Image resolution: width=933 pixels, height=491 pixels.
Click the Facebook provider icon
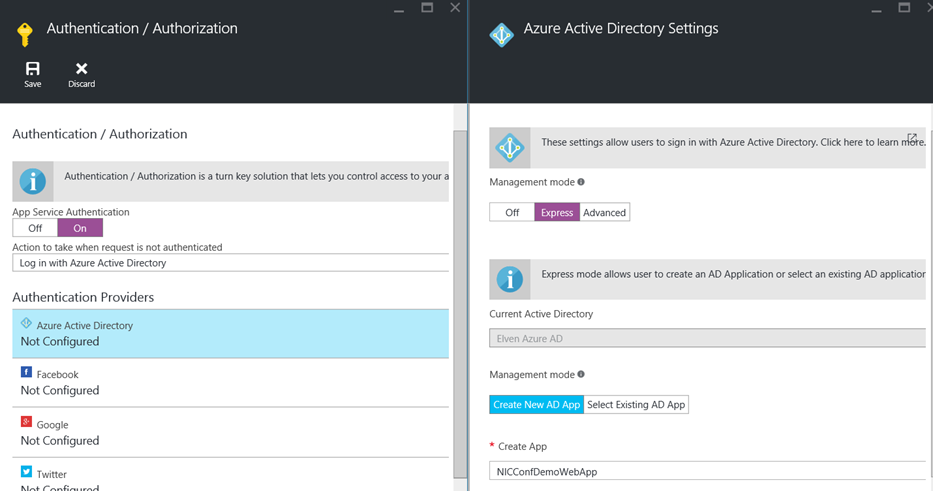click(26, 372)
